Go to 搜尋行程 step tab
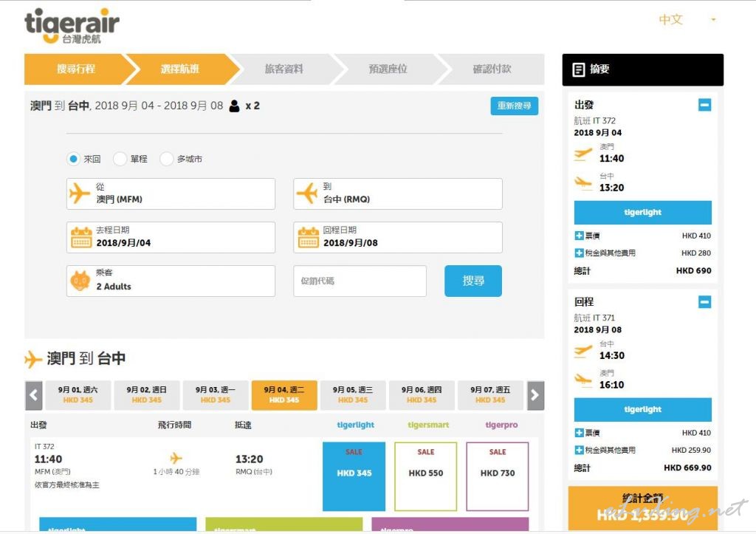The image size is (756, 534). point(76,69)
